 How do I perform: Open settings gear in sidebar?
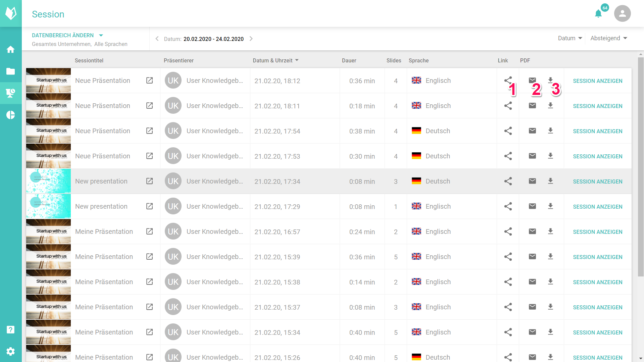[11, 351]
